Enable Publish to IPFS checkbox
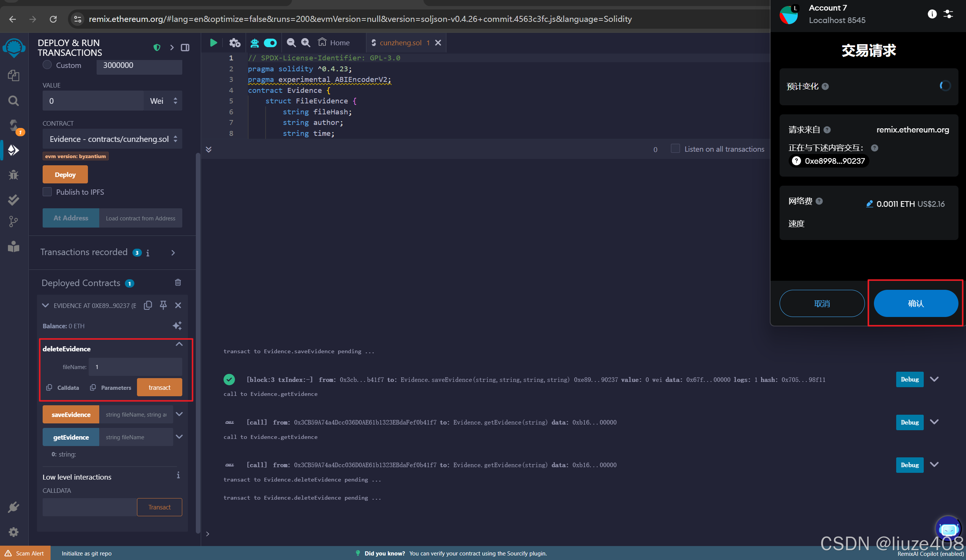The height and width of the screenshot is (560, 966). click(47, 192)
